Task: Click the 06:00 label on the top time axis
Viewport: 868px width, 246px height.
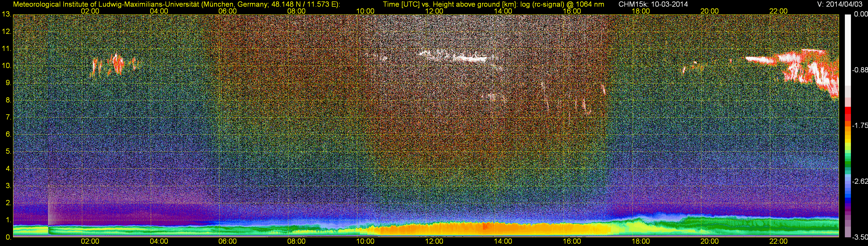Action: (228, 11)
